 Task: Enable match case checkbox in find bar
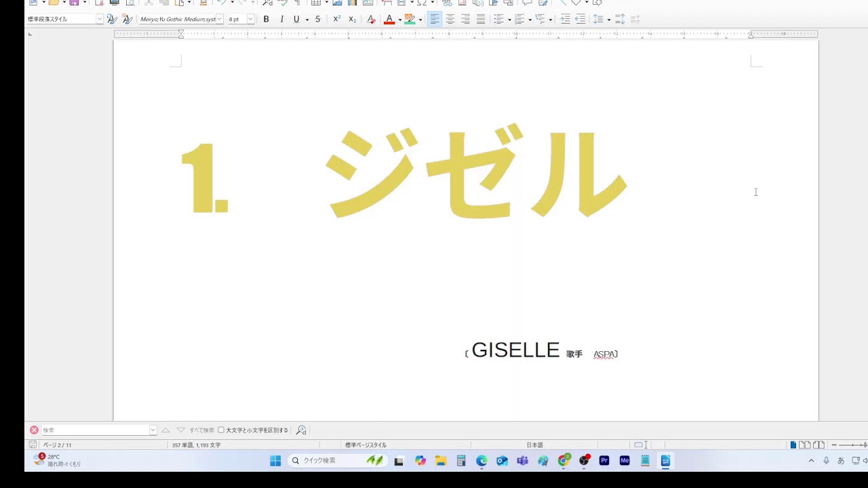221,430
